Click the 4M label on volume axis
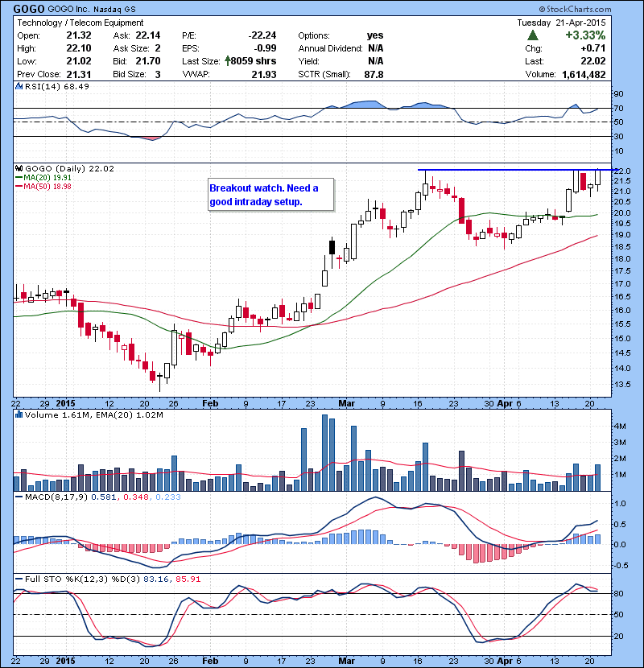644x668 pixels. click(x=620, y=426)
